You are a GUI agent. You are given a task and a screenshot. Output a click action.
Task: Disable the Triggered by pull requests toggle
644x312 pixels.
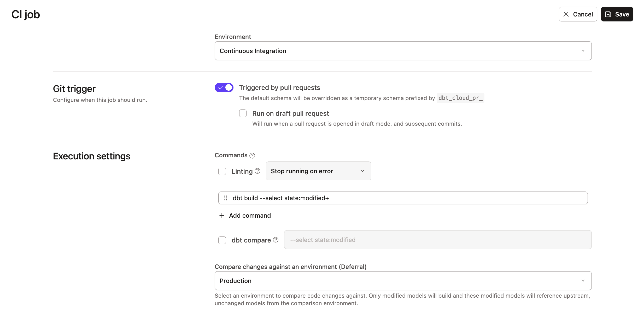[224, 88]
